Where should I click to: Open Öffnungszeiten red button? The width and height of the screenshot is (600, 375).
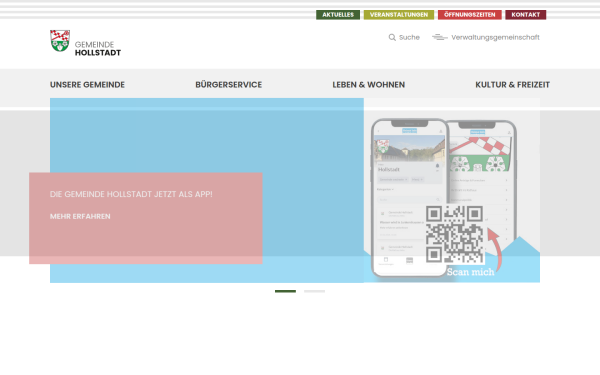point(470,15)
